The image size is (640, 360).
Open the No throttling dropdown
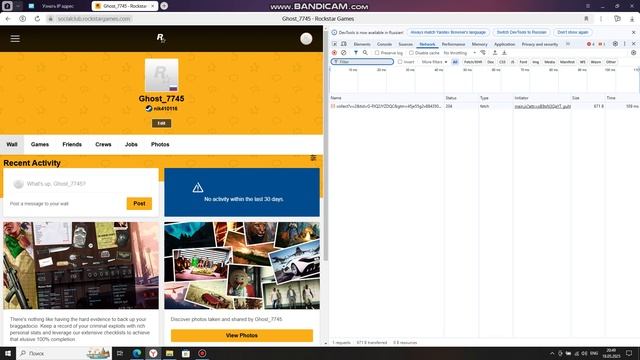tap(460, 53)
